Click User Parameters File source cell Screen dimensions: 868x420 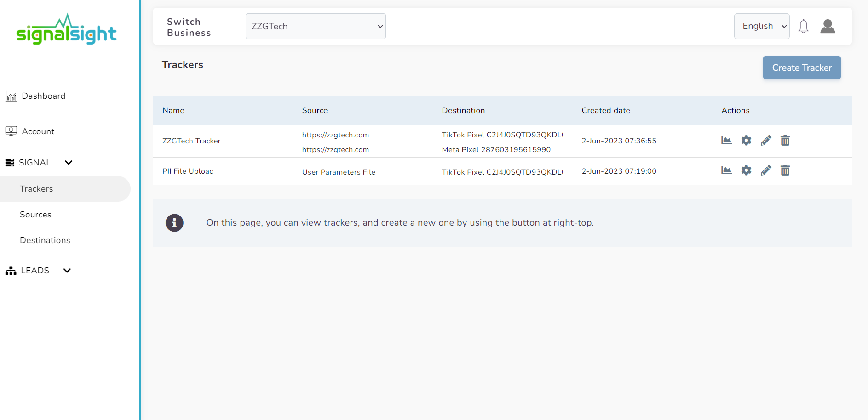tap(339, 172)
